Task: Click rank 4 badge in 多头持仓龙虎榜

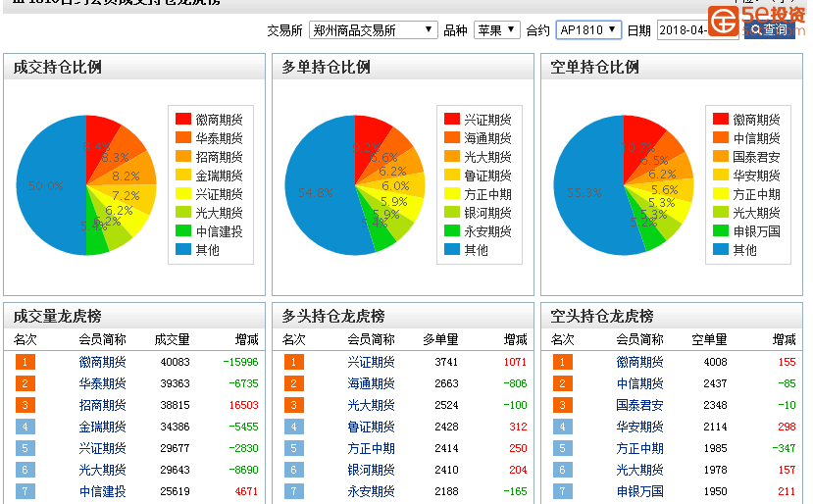Action: (293, 427)
